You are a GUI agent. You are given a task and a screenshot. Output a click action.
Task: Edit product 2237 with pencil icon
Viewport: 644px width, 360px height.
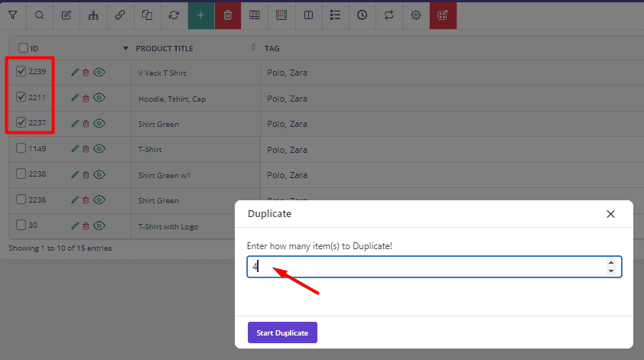[x=75, y=124]
